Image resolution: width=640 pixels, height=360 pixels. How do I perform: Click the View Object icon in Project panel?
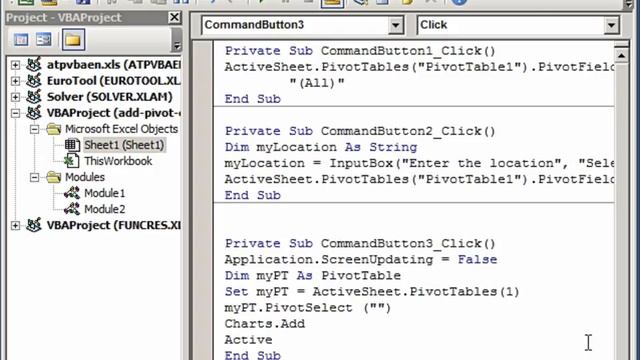click(x=43, y=40)
